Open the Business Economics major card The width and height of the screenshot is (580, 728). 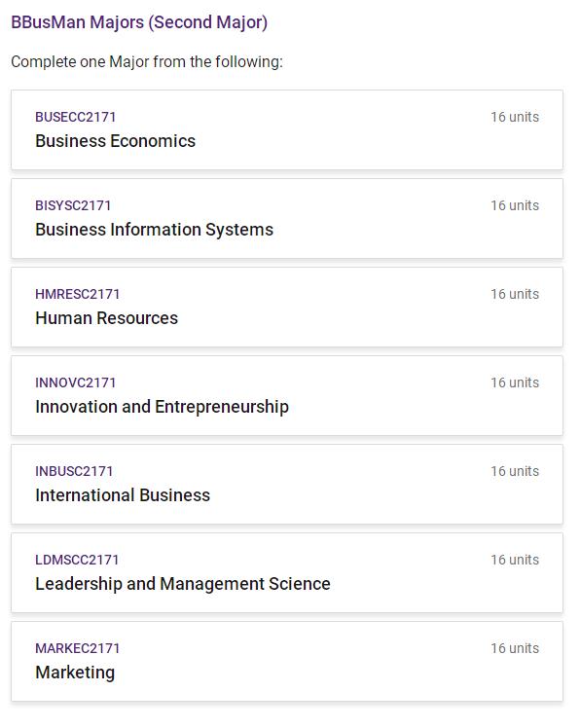pyautogui.click(x=287, y=130)
